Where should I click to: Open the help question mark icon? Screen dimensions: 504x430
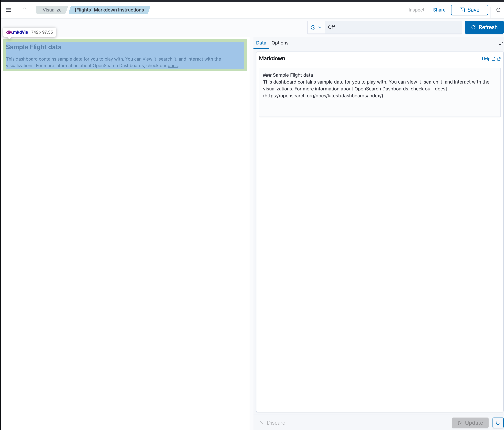click(498, 10)
